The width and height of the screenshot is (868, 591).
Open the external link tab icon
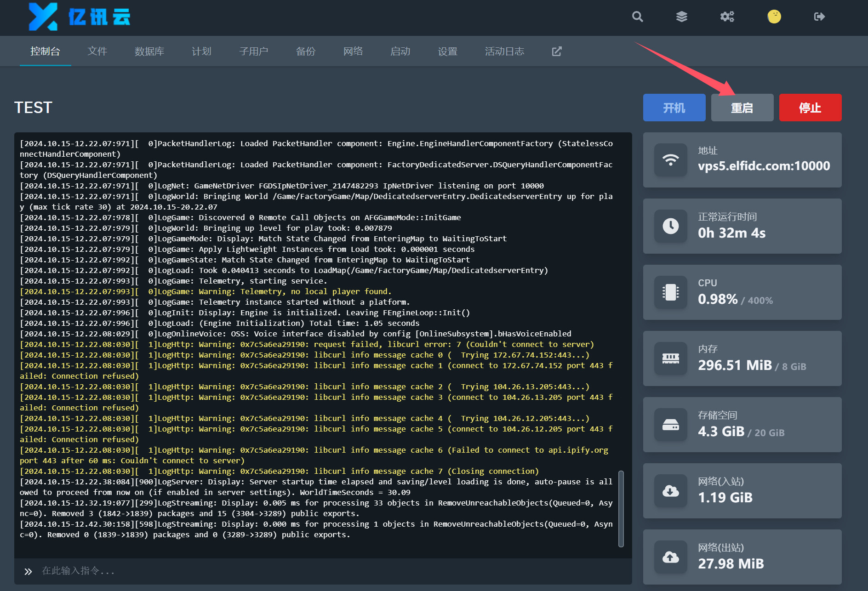pos(557,51)
